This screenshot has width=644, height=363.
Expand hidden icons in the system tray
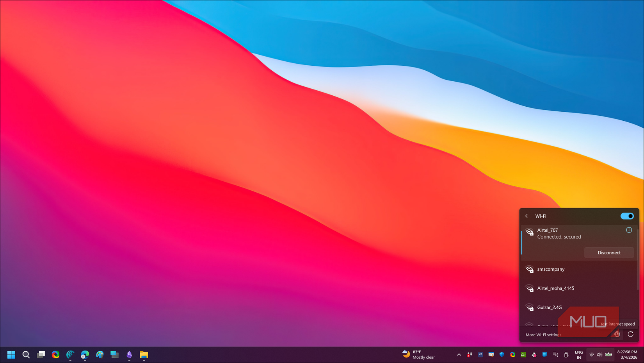tap(459, 355)
